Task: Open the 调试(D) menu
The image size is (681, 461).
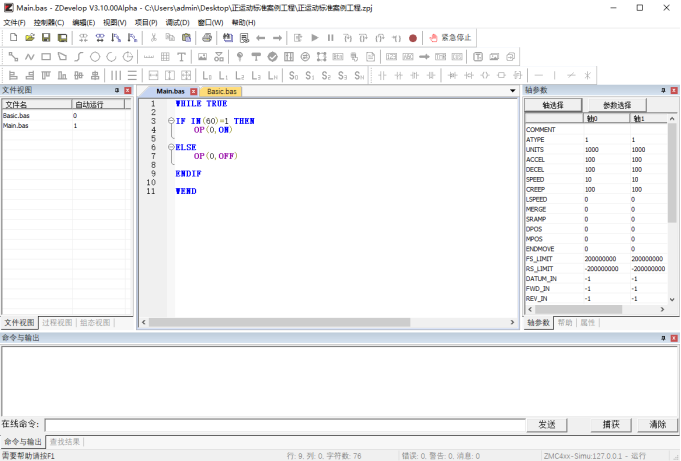Action: (x=177, y=23)
